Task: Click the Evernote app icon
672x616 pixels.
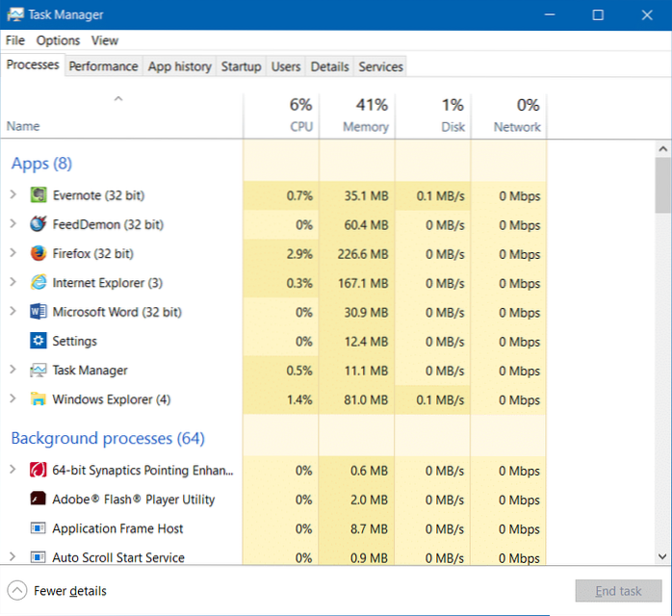Action: [39, 195]
